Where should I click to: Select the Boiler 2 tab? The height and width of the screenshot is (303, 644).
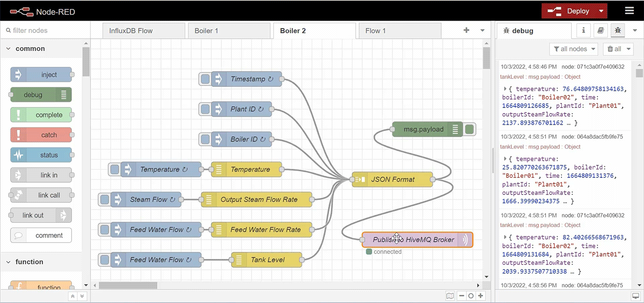(x=314, y=31)
